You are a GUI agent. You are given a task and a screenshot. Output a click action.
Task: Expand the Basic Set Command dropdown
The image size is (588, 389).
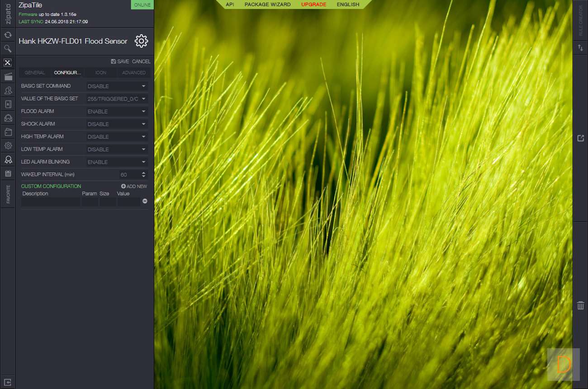[117, 86]
